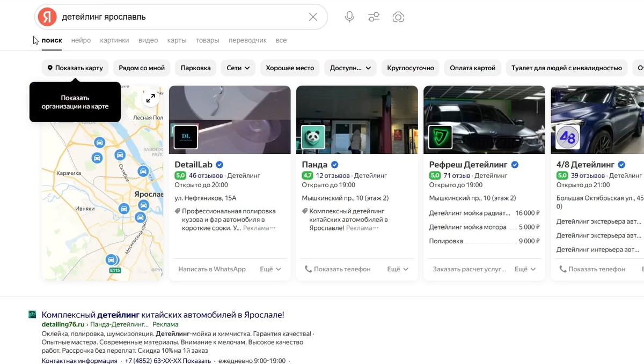
Task: Click the verified badge next to Панда
Action: pyautogui.click(x=335, y=165)
